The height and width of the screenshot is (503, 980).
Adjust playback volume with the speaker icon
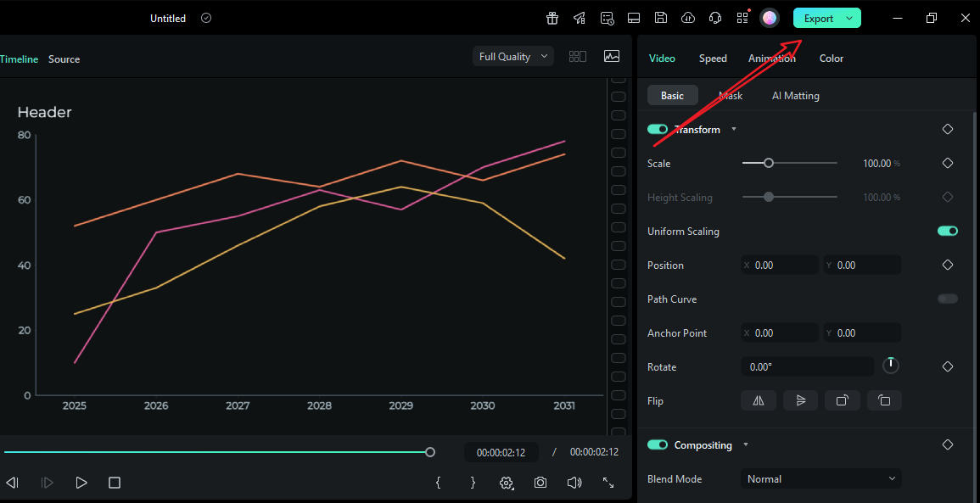click(574, 482)
